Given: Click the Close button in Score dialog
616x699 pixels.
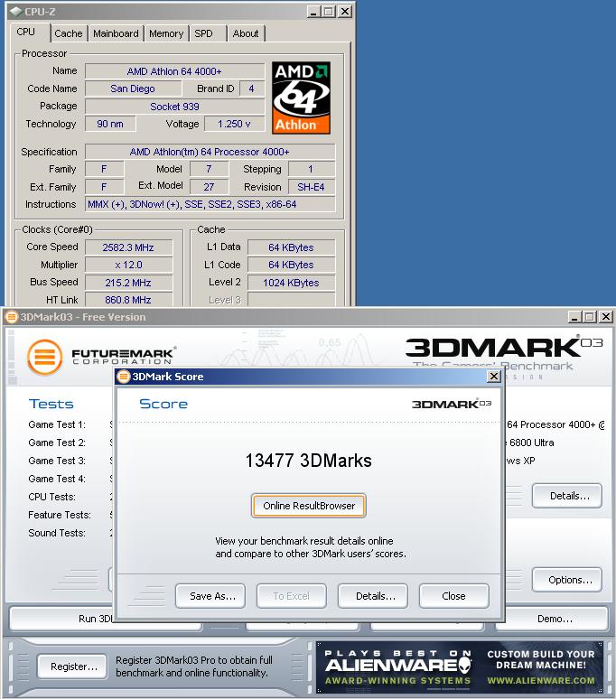Looking at the screenshot, I should [454, 596].
